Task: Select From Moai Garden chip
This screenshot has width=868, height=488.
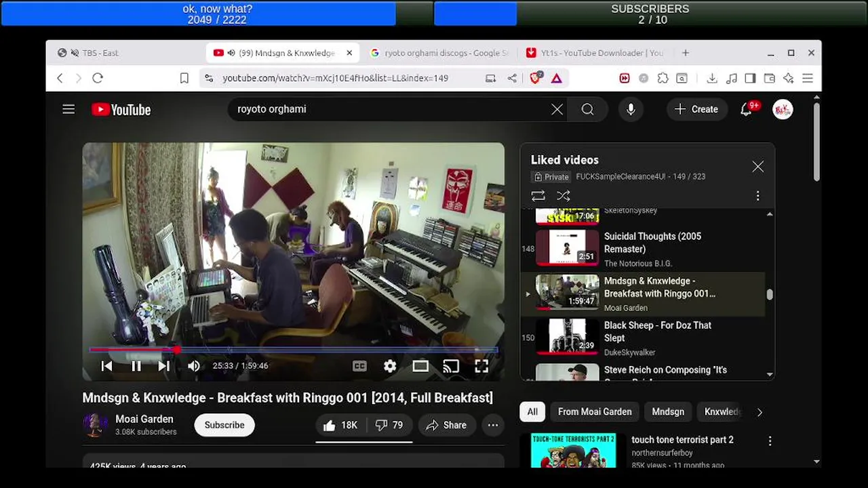Action: [595, 412]
